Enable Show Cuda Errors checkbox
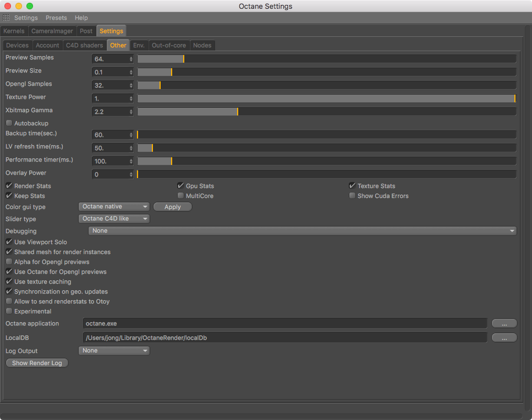 click(352, 196)
